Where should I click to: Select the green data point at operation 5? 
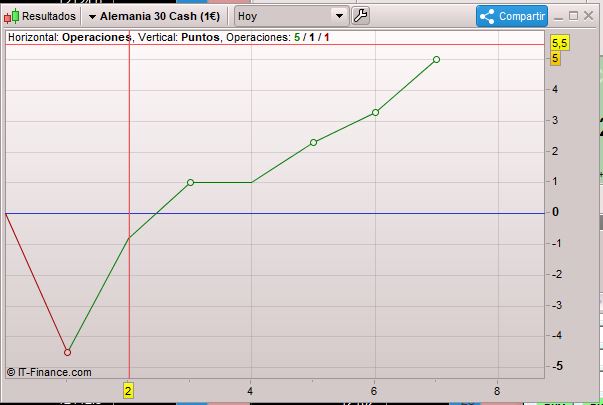[313, 142]
